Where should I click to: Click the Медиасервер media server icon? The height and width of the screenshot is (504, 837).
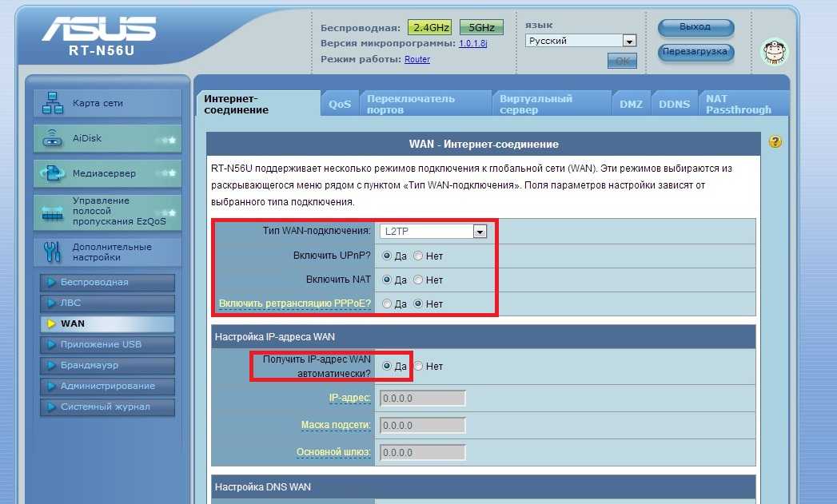click(53, 173)
